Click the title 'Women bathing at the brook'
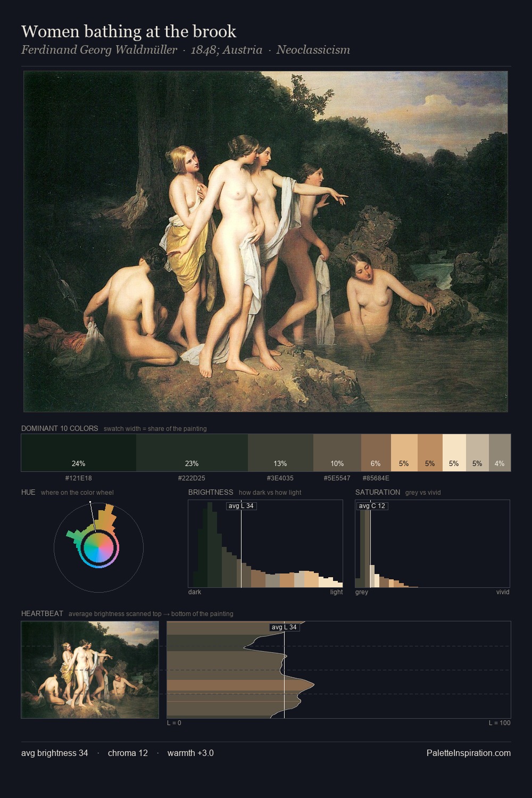Viewport: 532px width, 798px height. (x=129, y=31)
